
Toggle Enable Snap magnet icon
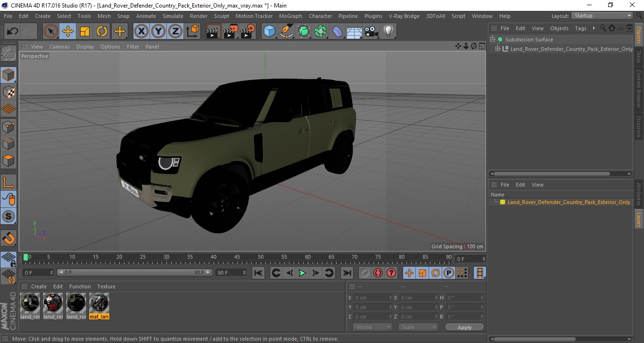point(8,238)
